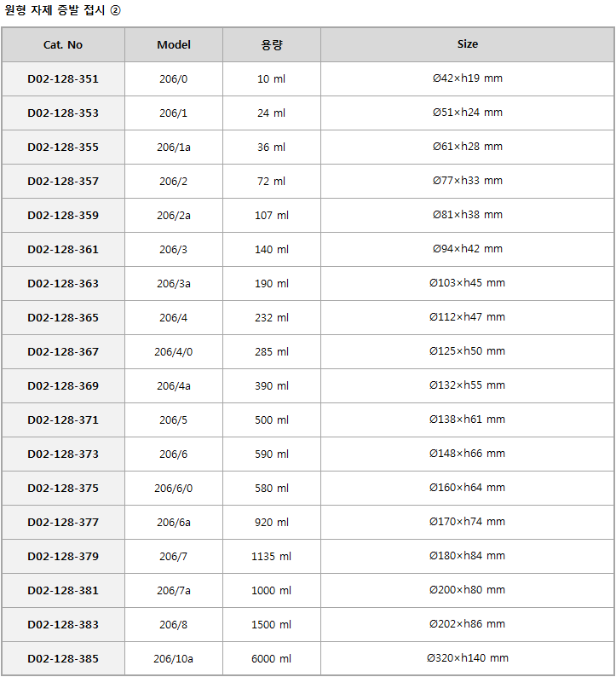Select catalog number D02-128-351
The height and width of the screenshot is (677, 616).
point(63,79)
